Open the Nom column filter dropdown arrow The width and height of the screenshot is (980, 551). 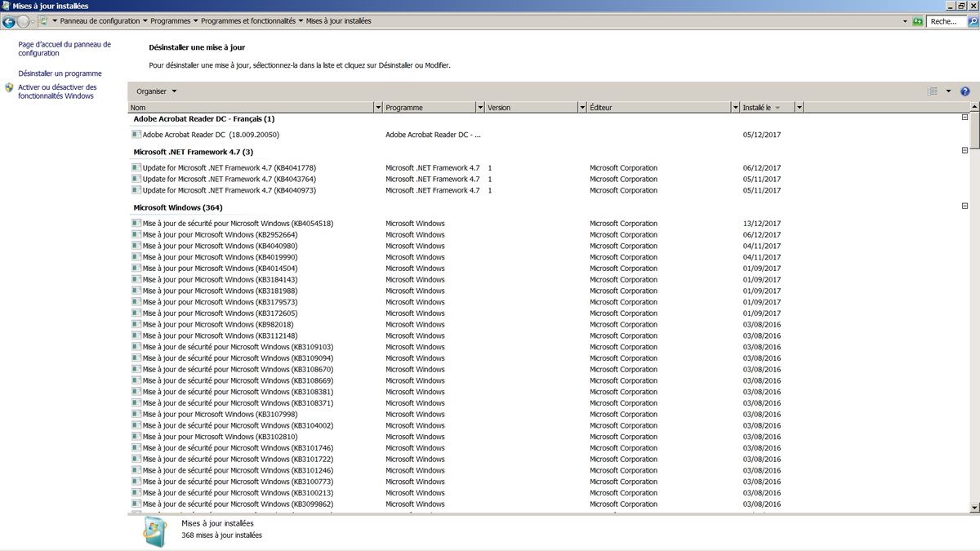377,108
